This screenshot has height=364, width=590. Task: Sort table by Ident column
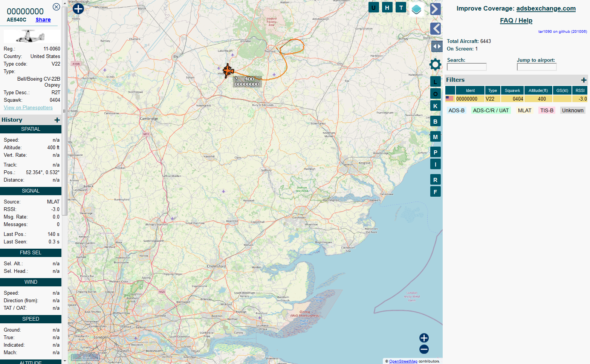(470, 90)
